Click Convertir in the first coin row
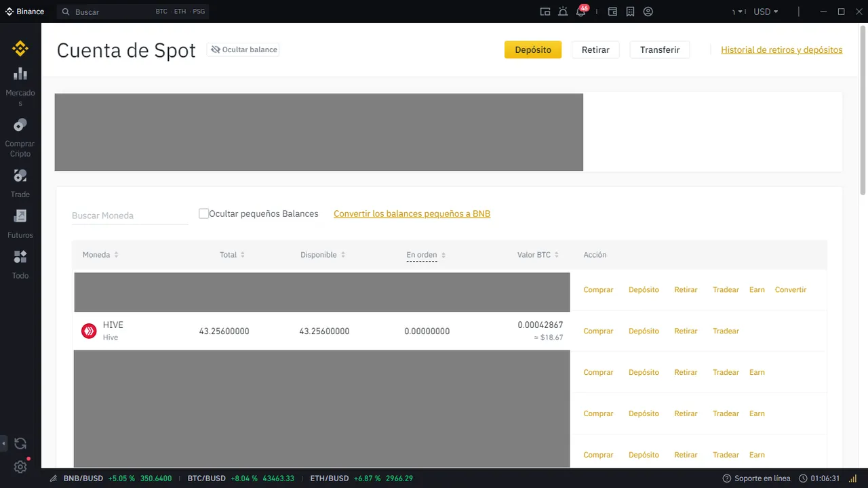 (791, 289)
